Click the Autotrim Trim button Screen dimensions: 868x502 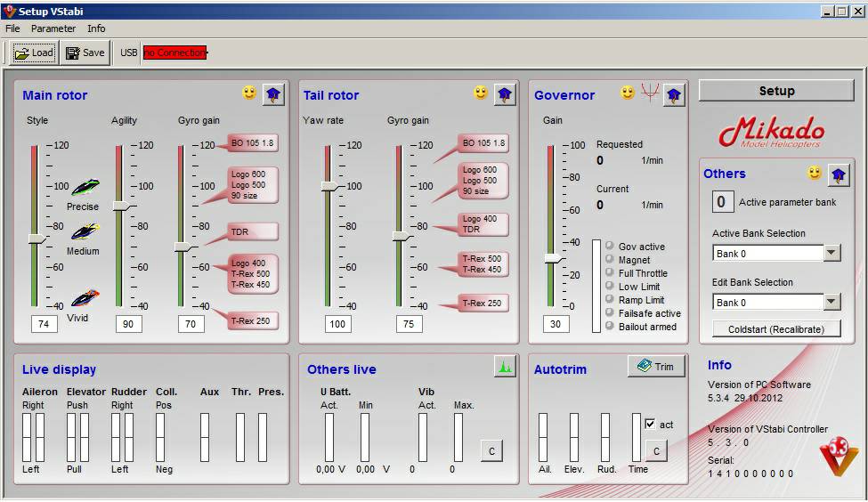[x=656, y=367]
